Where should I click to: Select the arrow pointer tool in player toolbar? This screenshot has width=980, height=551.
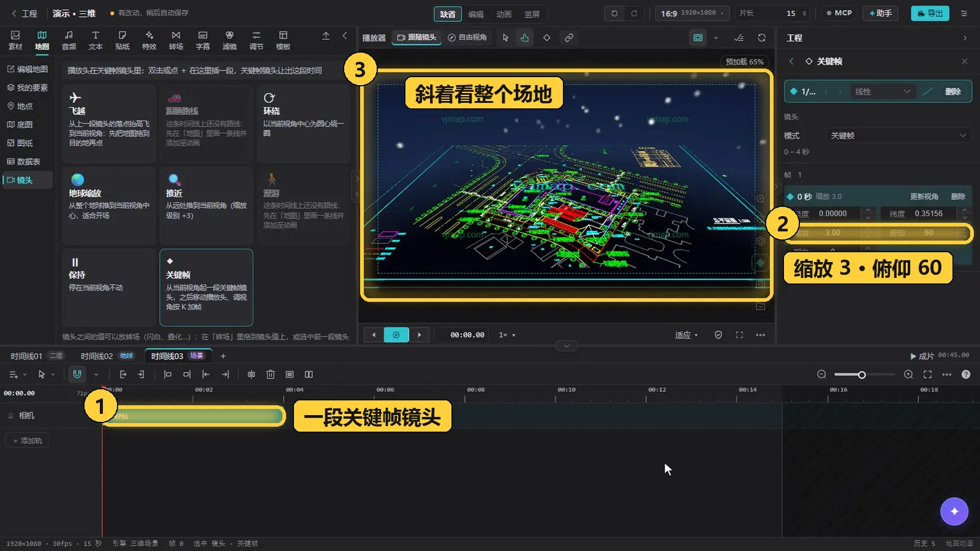pyautogui.click(x=505, y=38)
